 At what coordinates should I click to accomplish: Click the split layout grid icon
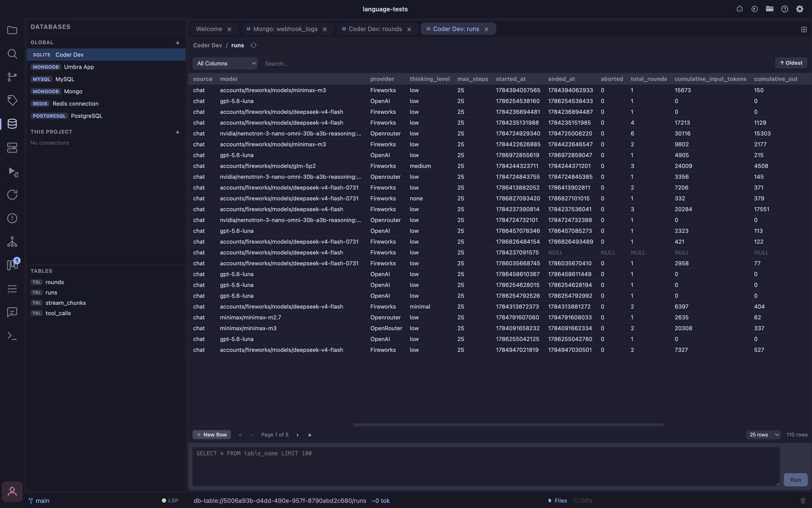pyautogui.click(x=804, y=30)
